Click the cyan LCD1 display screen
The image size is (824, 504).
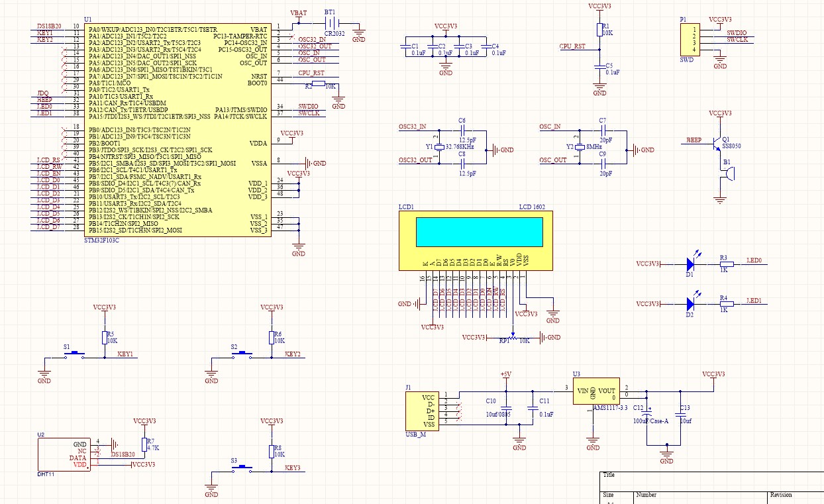[480, 232]
